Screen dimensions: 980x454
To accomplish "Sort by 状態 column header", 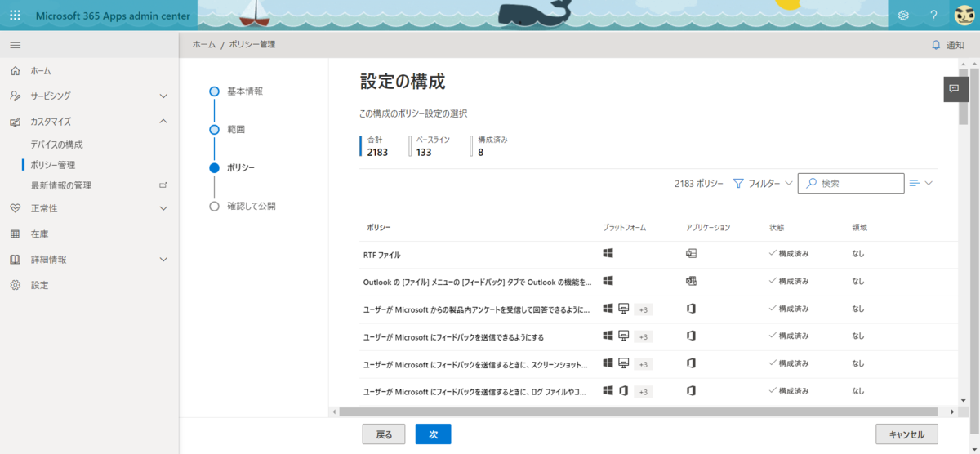I will pos(777,227).
